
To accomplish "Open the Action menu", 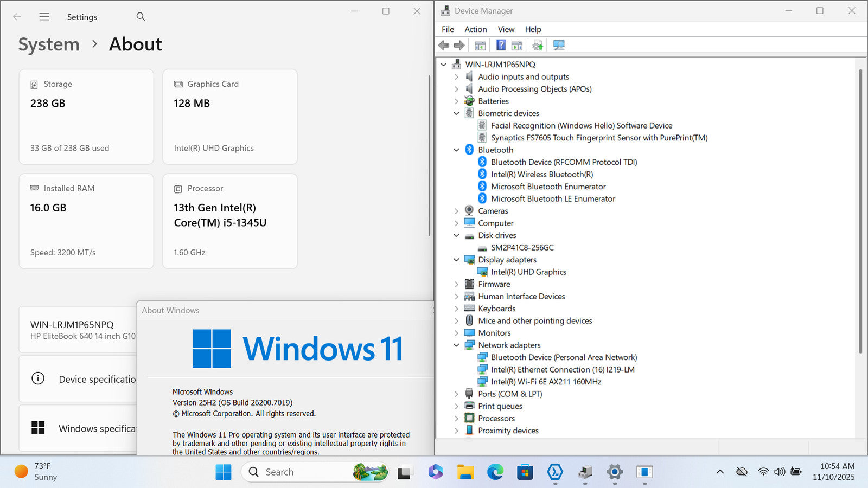I will pyautogui.click(x=475, y=29).
